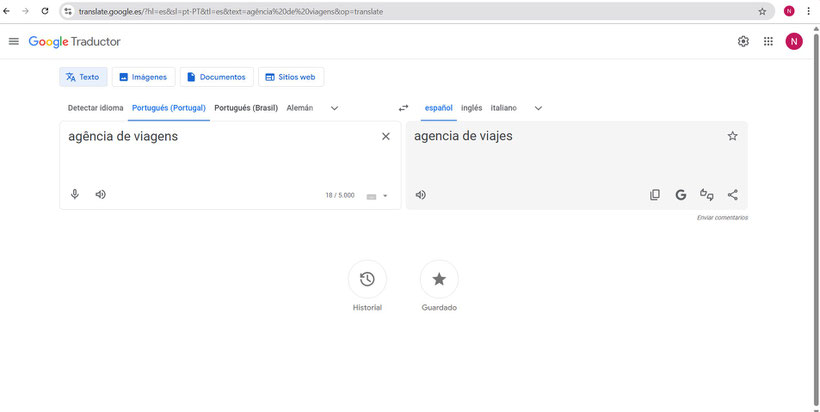Select italiano as target language
Screen dimensions: 820x412
tap(504, 108)
